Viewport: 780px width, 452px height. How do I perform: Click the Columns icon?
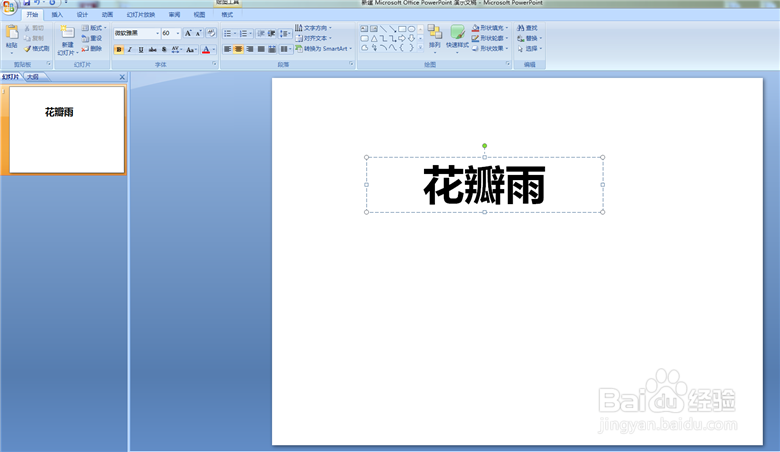pyautogui.click(x=285, y=49)
